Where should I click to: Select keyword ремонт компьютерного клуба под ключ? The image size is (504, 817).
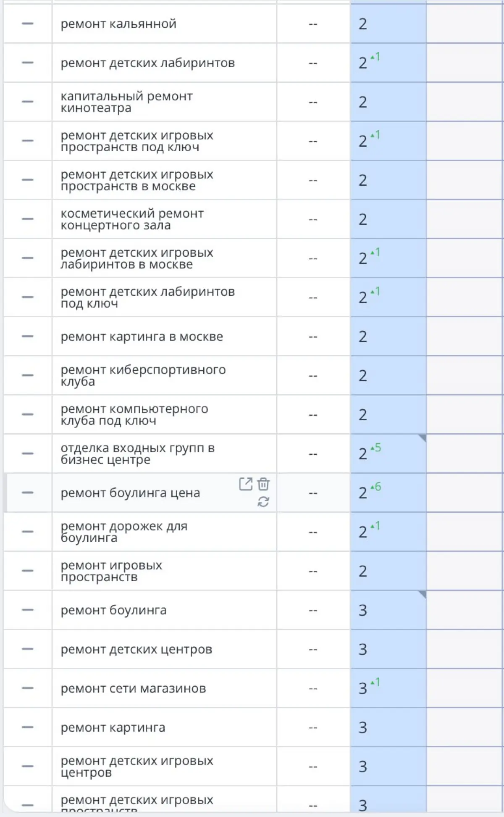[134, 415]
